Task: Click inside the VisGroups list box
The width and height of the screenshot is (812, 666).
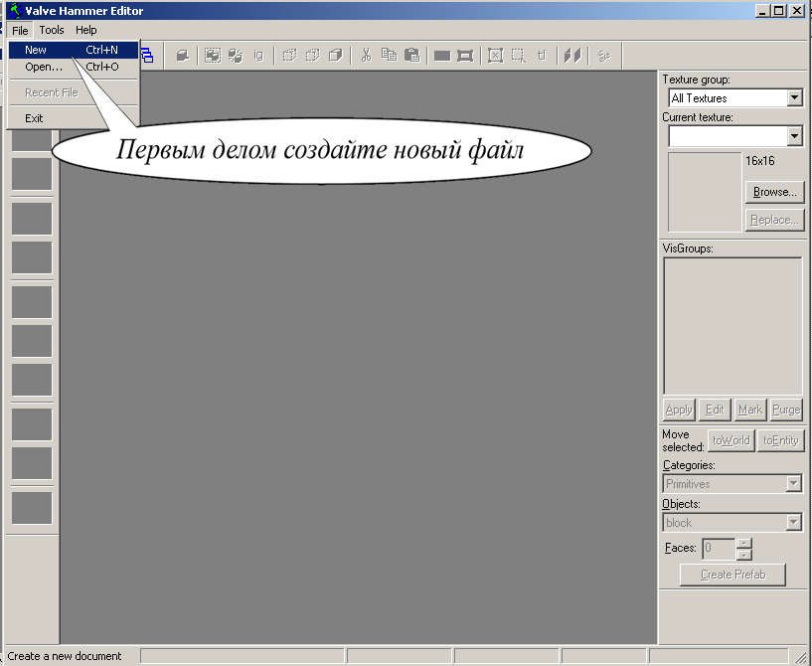Action: click(732, 326)
